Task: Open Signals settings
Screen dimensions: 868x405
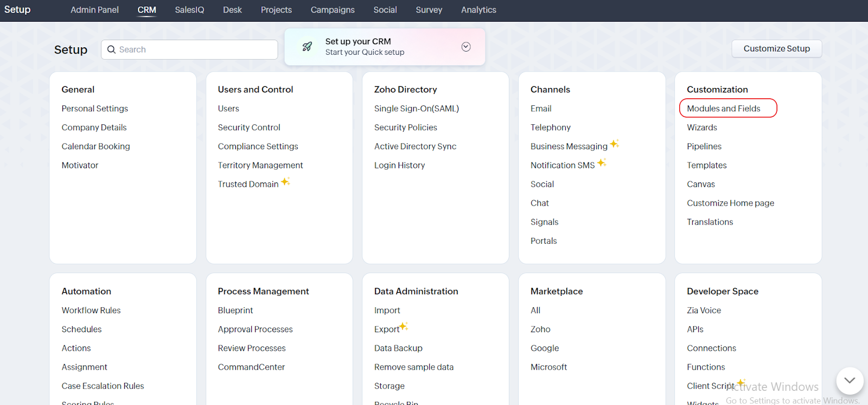Action: tap(544, 222)
